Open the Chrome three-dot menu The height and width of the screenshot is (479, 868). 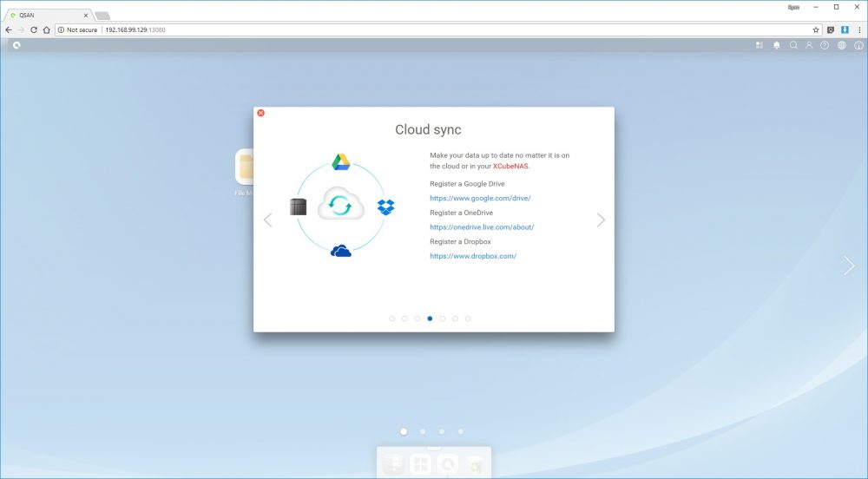859,30
